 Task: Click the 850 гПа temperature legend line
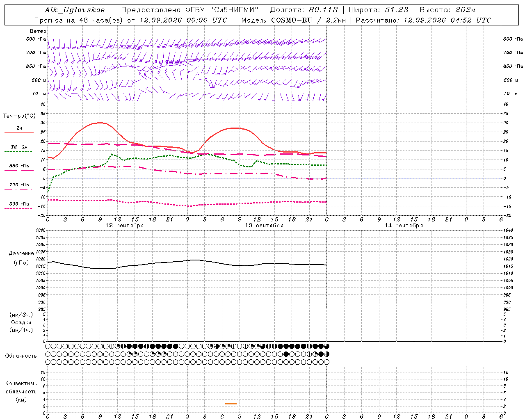19,170
